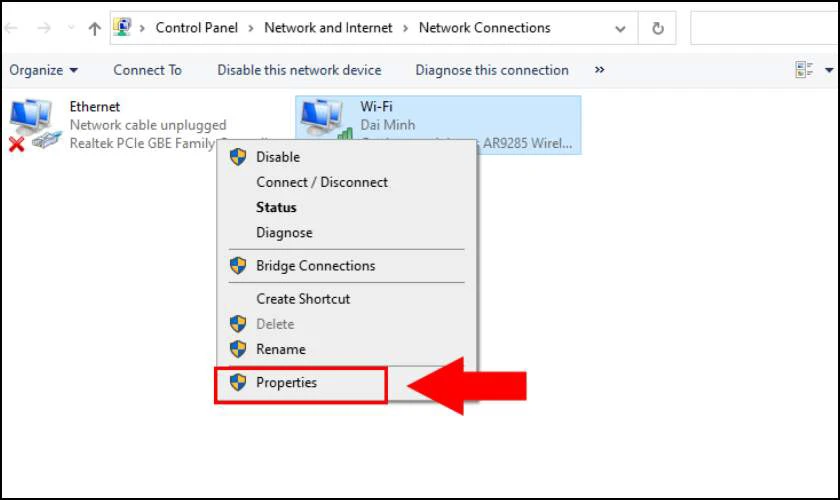This screenshot has width=840, height=500.
Task: Choose Bridge Connections menu item
Action: [x=347, y=266]
